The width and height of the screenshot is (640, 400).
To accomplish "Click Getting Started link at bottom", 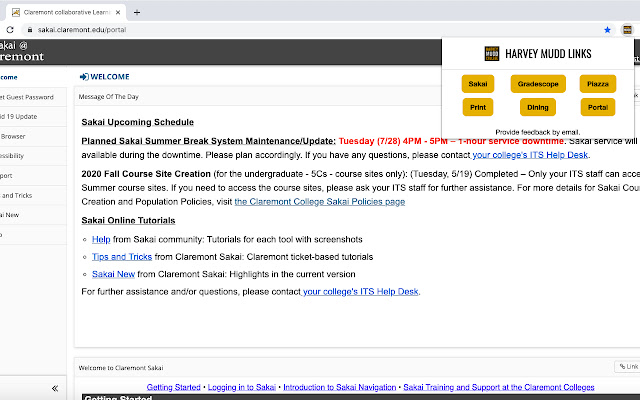I will coord(173,387).
